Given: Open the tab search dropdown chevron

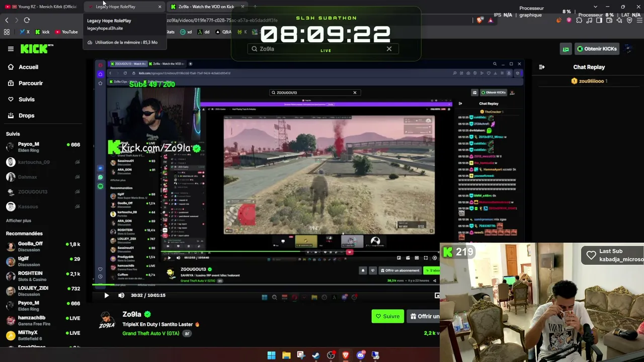Looking at the screenshot, I should (596, 7).
